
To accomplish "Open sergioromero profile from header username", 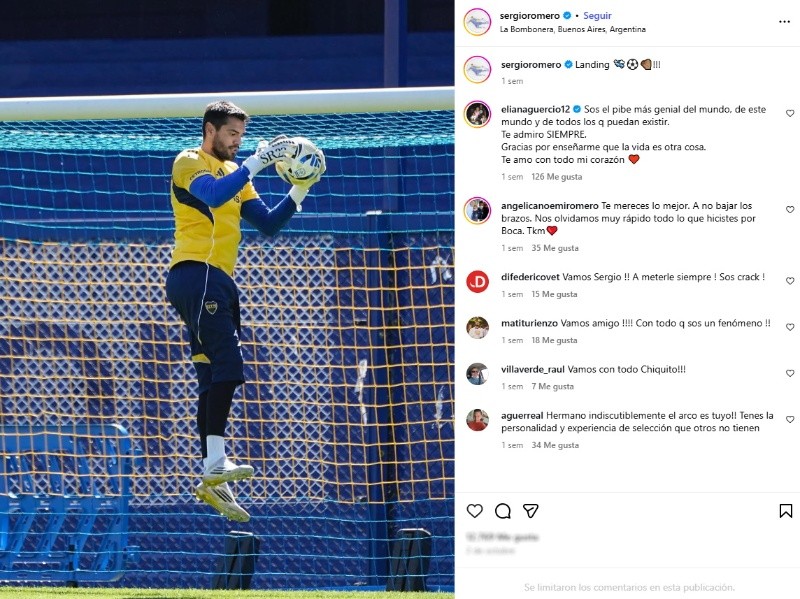I will click(x=530, y=16).
